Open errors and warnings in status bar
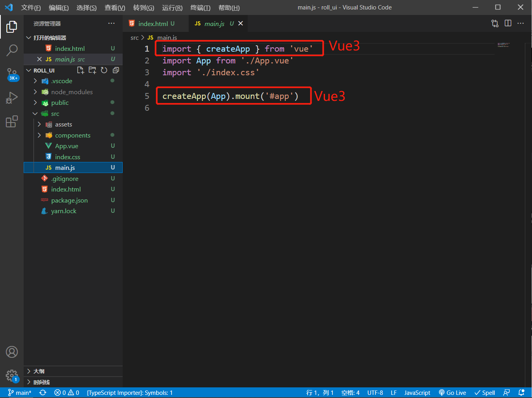Image resolution: width=532 pixels, height=398 pixels. coord(67,392)
